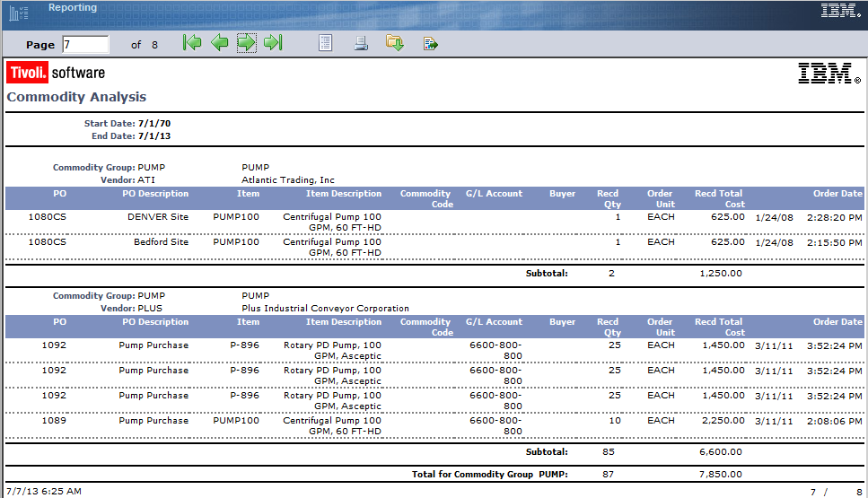Click the Reporting chart icon in header
The width and height of the screenshot is (868, 498).
19,13
